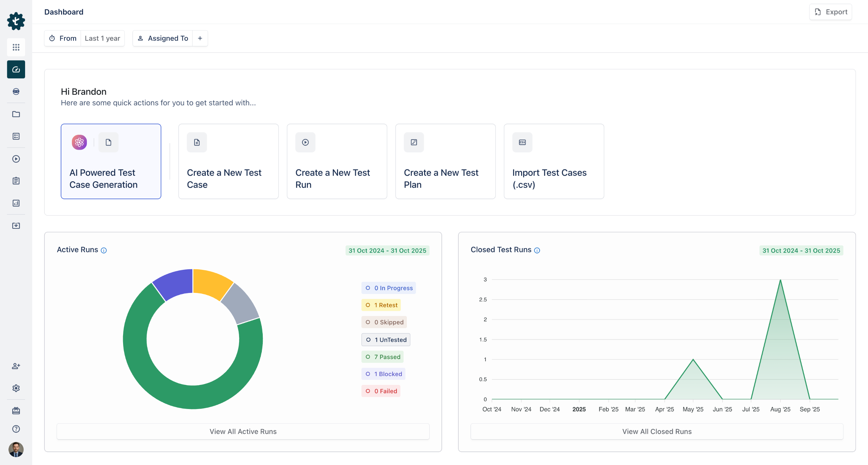Open the user profile avatar
The image size is (868, 465).
16,449
